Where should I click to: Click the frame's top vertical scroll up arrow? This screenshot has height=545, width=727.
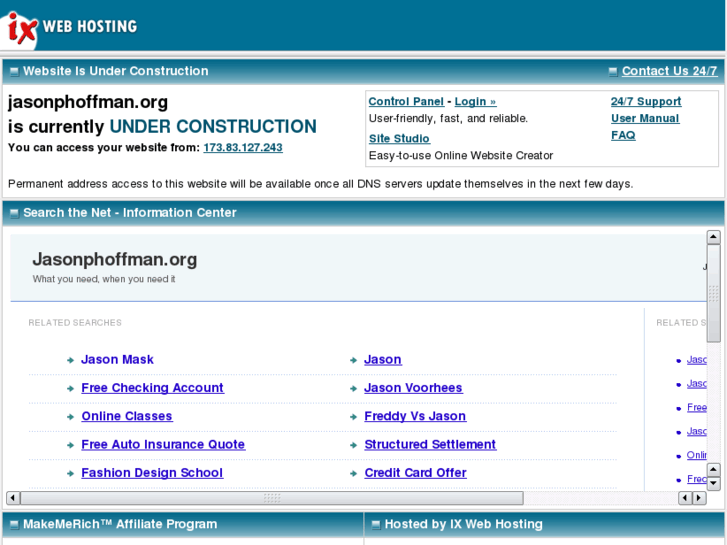[714, 237]
